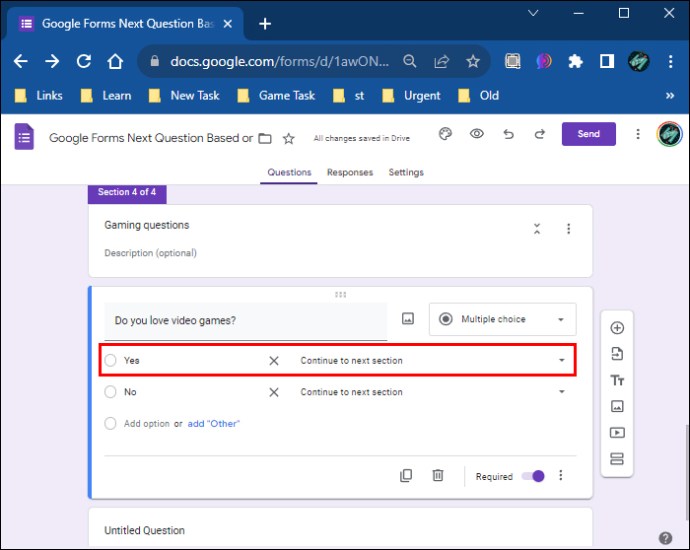This screenshot has width=690, height=550.
Task: Open Chrome side panel icon
Action: (607, 61)
